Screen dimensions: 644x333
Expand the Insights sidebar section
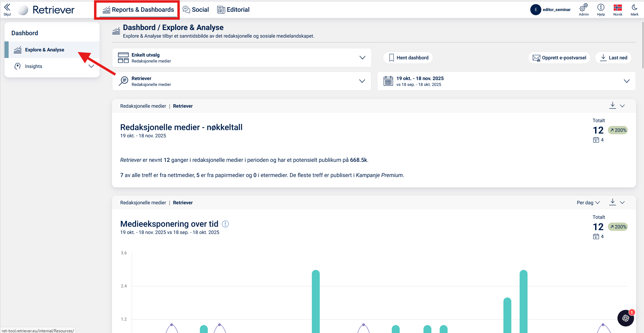pos(91,66)
